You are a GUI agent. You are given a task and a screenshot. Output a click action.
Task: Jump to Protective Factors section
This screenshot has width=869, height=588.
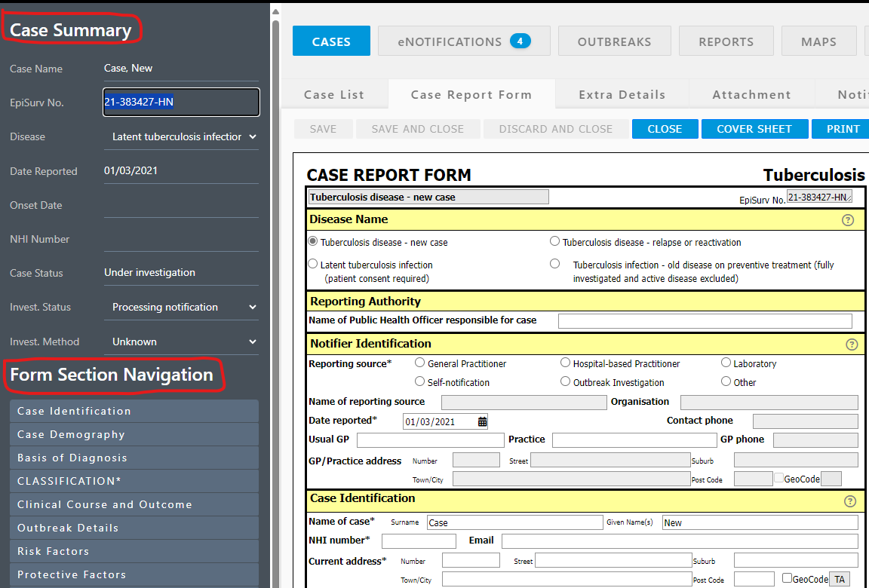[x=134, y=574]
